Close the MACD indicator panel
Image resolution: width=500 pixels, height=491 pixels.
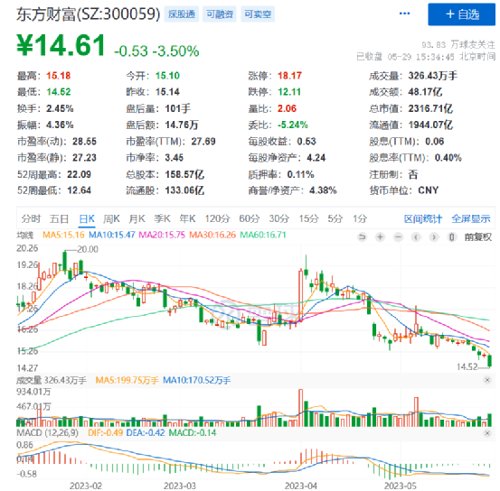[x=487, y=433]
